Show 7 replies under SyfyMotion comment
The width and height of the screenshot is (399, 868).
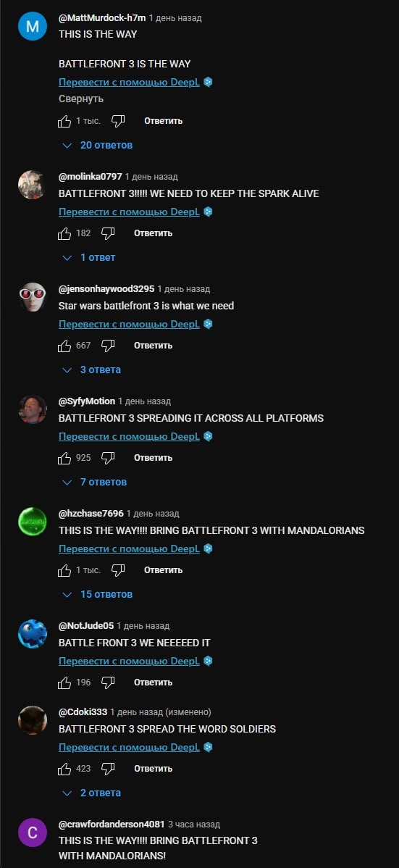point(95,482)
